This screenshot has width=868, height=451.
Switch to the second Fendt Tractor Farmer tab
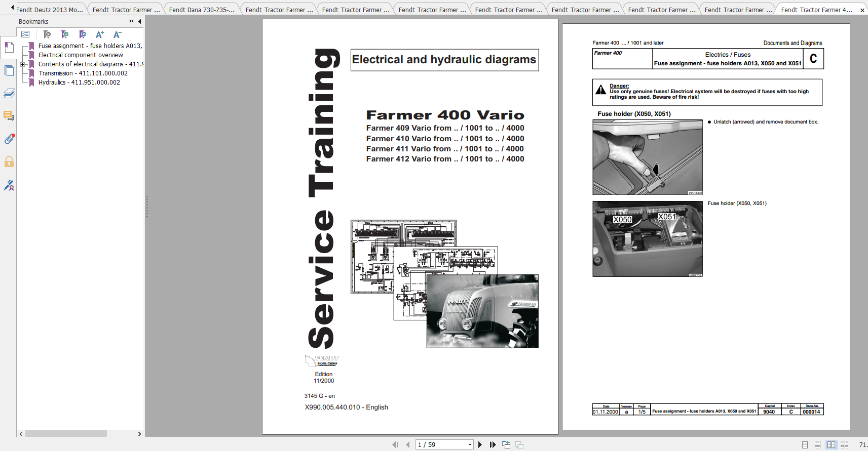tap(279, 10)
